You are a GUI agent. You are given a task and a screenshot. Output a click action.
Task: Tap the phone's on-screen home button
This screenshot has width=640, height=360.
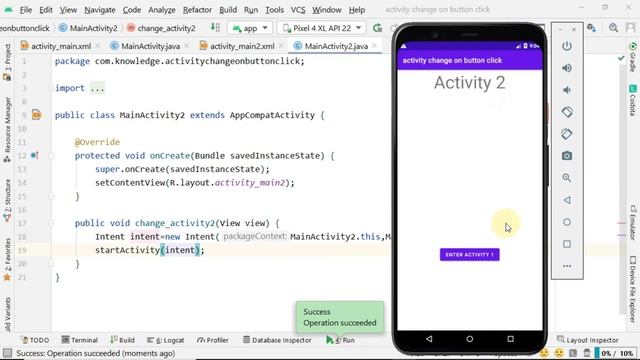[469, 339]
